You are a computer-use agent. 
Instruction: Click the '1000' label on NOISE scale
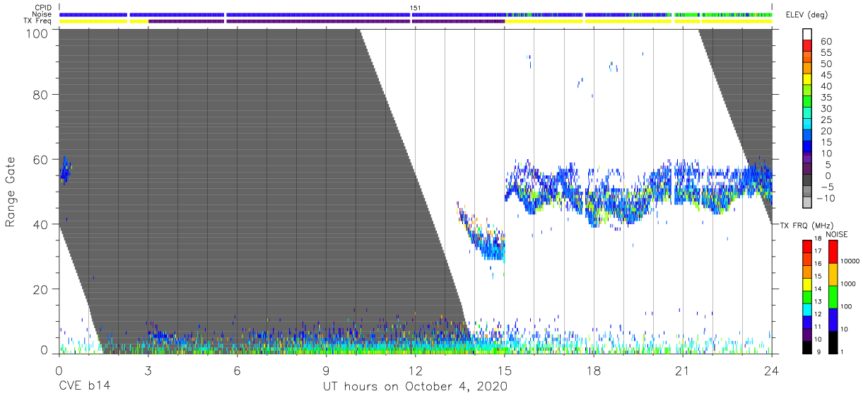pos(848,284)
